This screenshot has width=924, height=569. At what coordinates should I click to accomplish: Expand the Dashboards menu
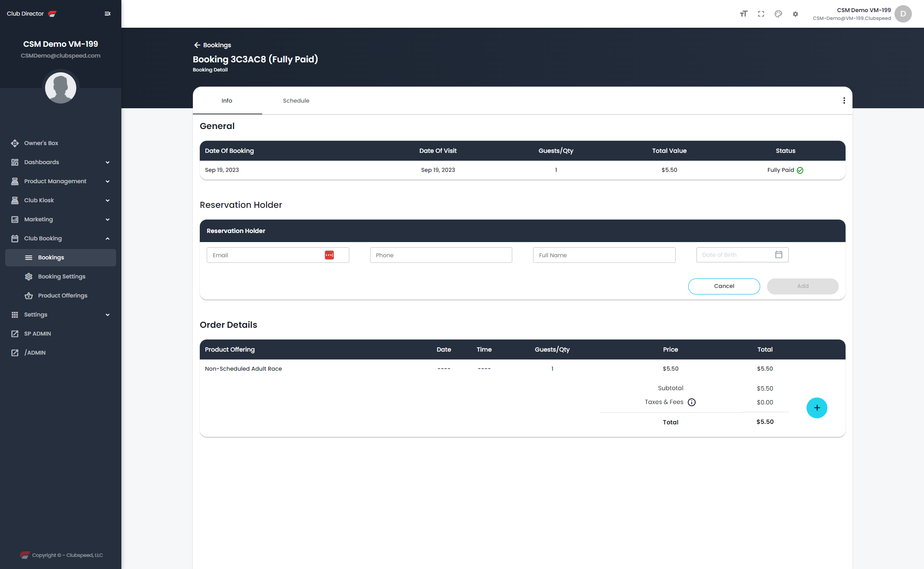61,162
